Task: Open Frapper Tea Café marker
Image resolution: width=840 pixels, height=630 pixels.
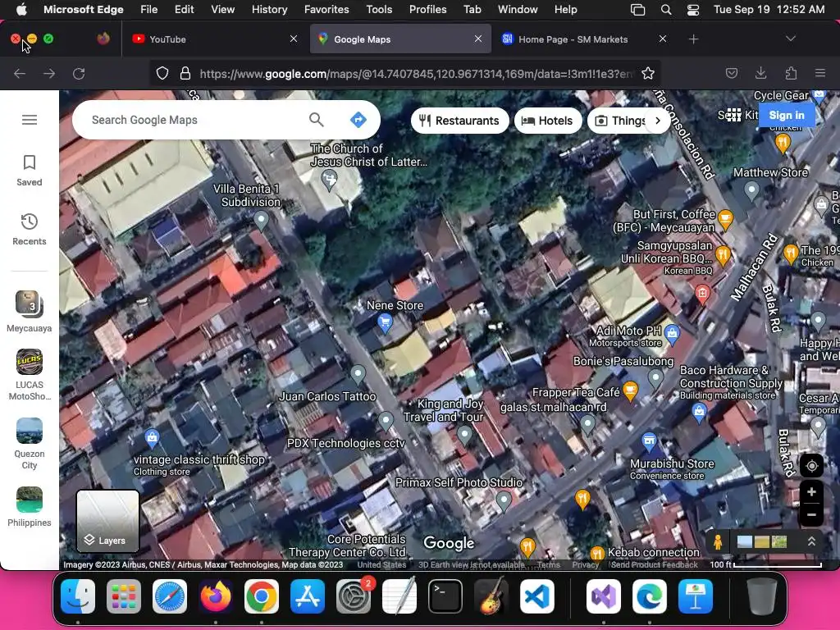Action: click(631, 390)
